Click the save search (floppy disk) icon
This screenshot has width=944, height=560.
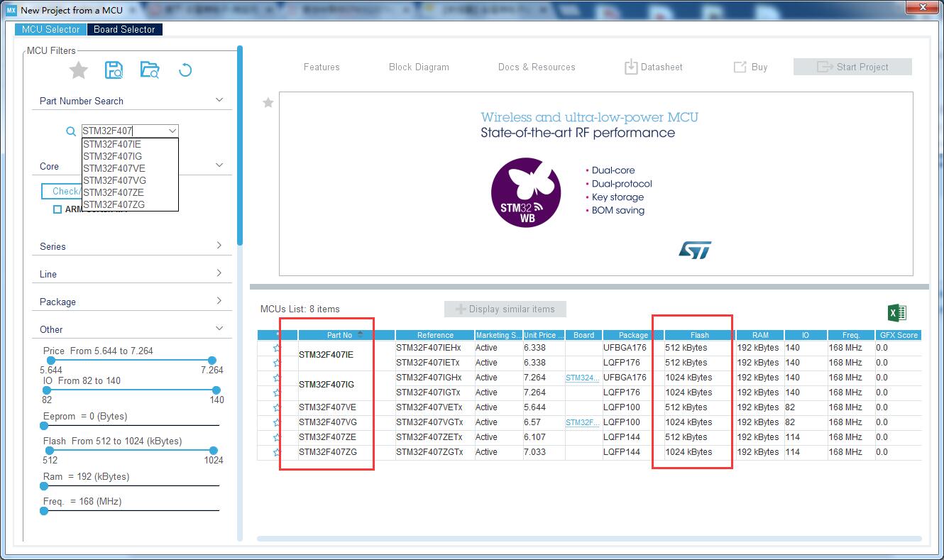tap(114, 70)
